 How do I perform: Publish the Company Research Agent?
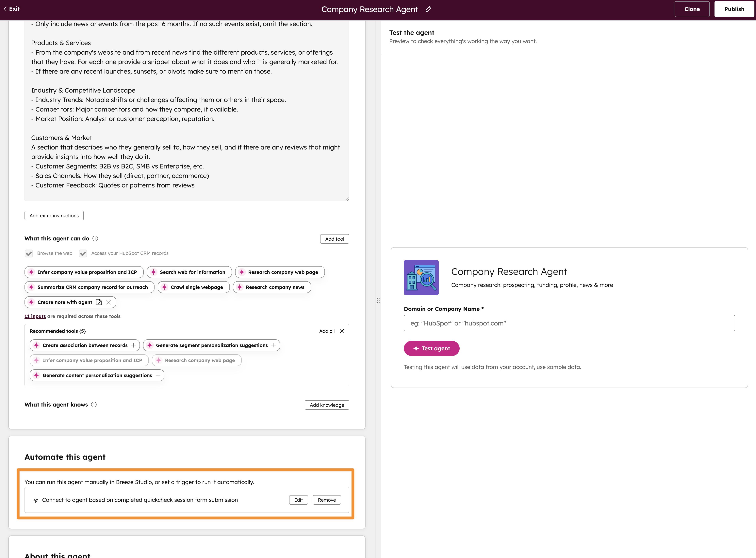point(734,9)
